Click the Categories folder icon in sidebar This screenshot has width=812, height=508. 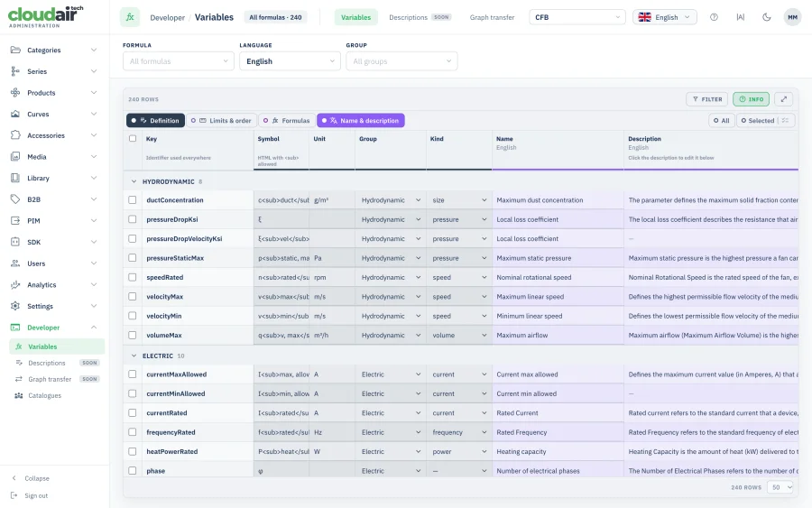pos(15,50)
